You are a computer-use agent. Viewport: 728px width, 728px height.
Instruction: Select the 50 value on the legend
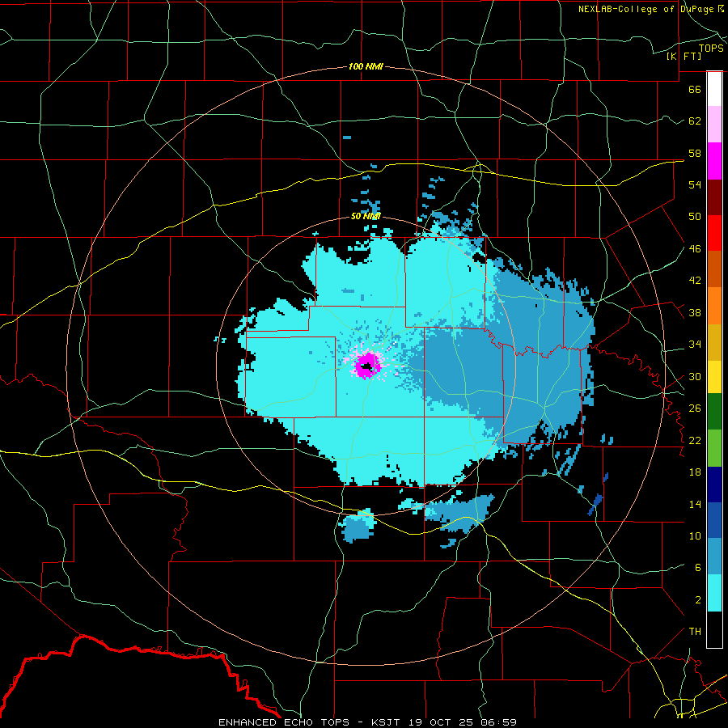pos(695,217)
